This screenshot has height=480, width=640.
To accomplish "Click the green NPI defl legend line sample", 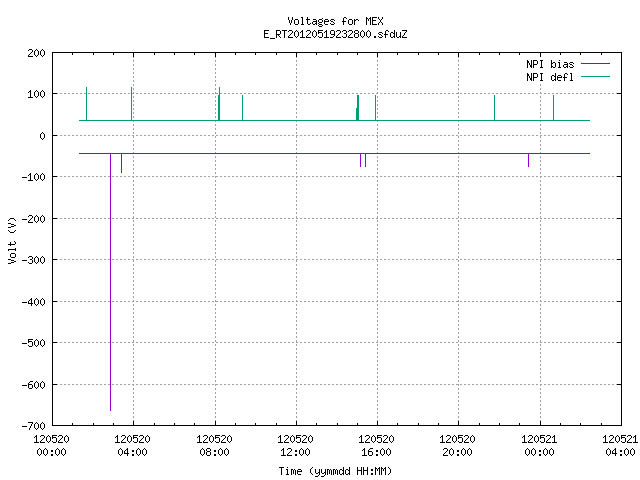I will point(596,76).
